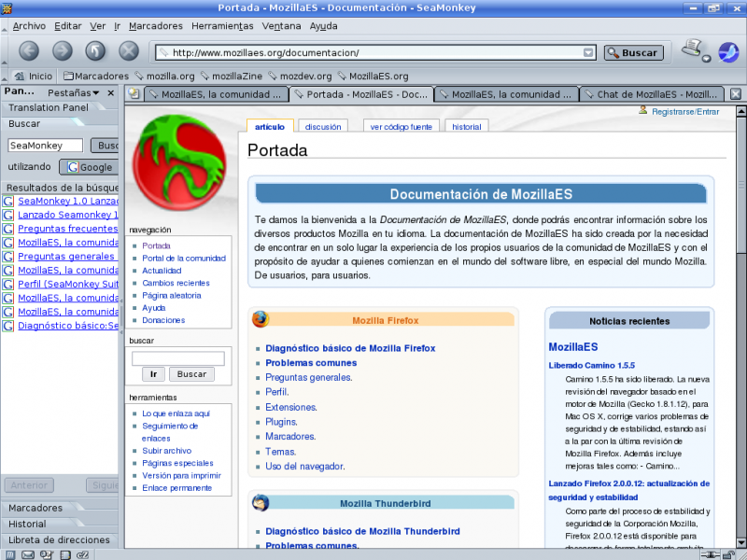This screenshot has height=560, width=747.
Task: Open the Marcadores menu in menu bar
Action: [155, 26]
